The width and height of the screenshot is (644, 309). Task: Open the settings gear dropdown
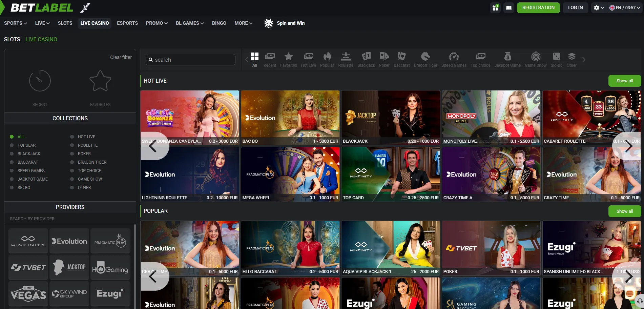pyautogui.click(x=599, y=7)
